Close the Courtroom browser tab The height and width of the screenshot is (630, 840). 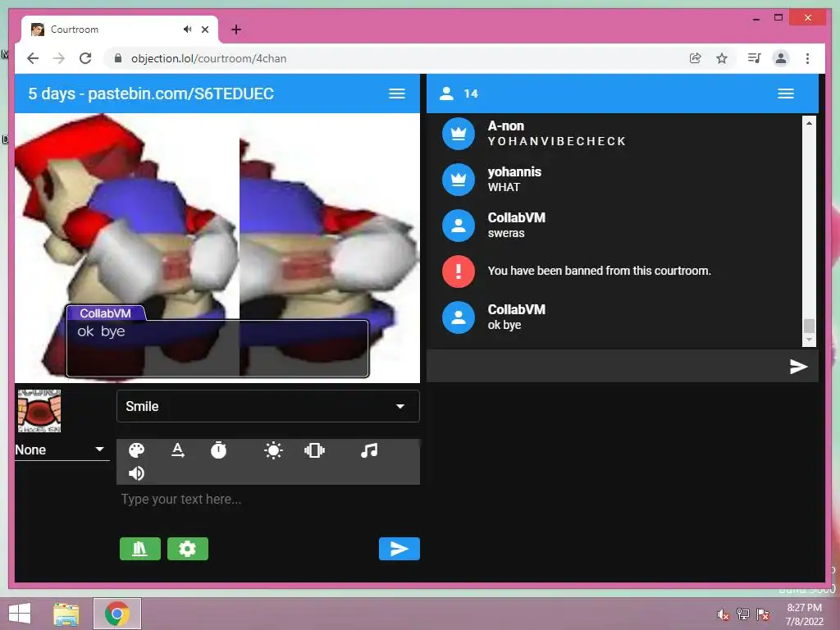click(204, 30)
